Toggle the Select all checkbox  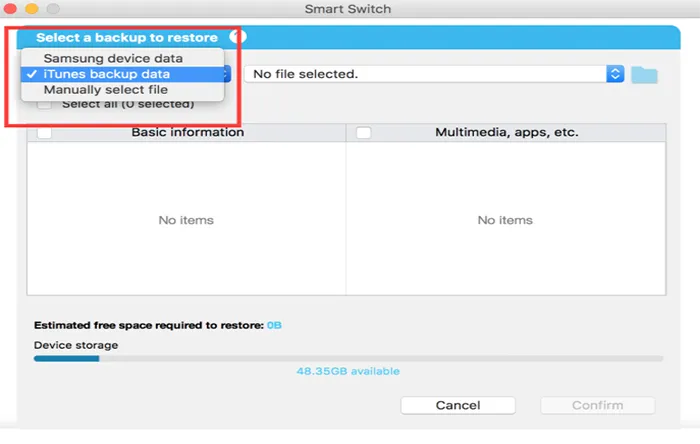tap(45, 104)
